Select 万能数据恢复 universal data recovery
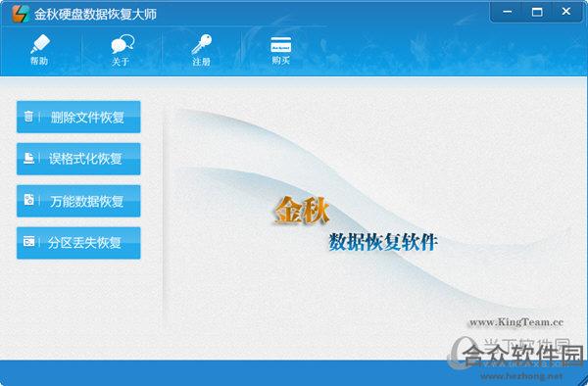The height and width of the screenshot is (386, 588). (78, 201)
